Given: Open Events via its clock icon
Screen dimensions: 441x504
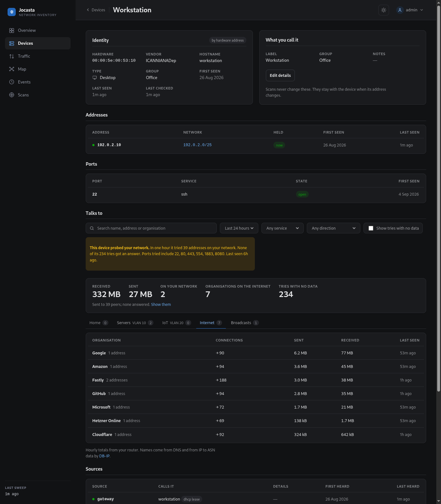Looking at the screenshot, I should click(x=12, y=82).
